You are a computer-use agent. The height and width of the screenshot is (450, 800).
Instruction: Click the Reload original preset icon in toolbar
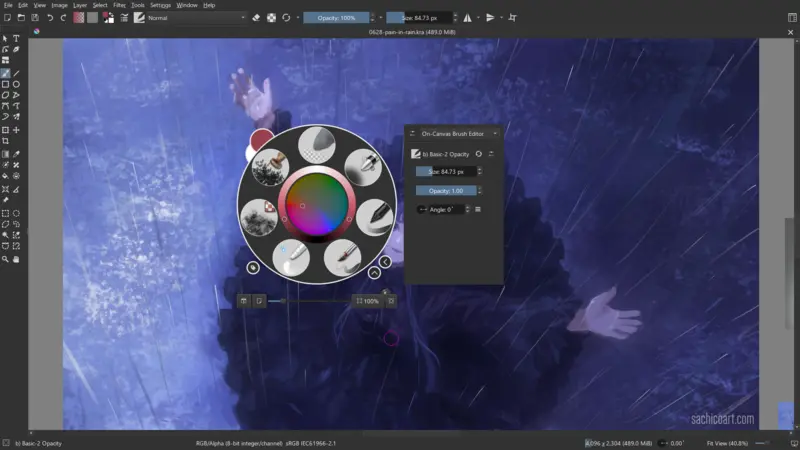pos(286,18)
